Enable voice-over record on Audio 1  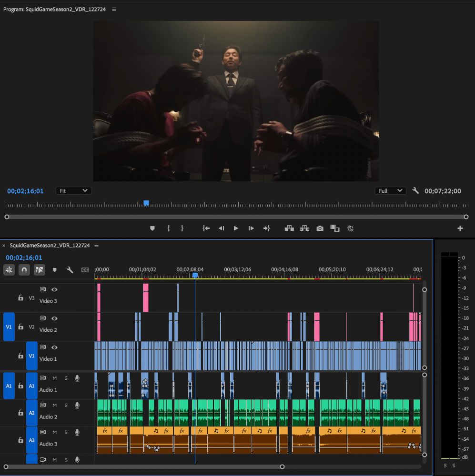[x=77, y=378]
